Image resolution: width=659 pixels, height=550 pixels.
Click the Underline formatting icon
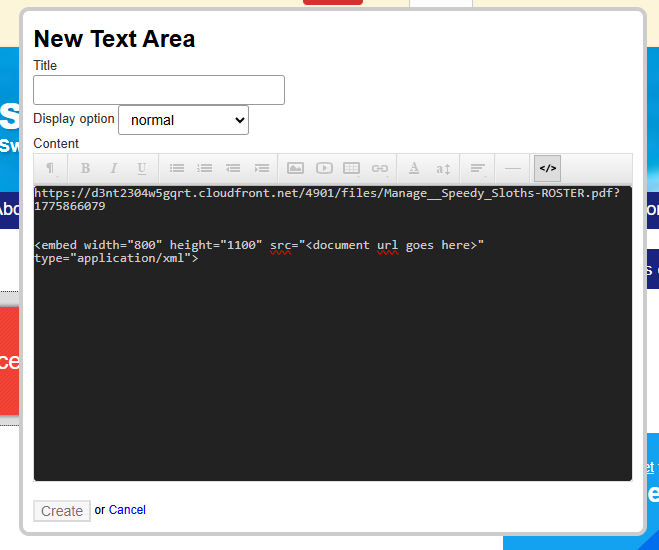pyautogui.click(x=141, y=168)
